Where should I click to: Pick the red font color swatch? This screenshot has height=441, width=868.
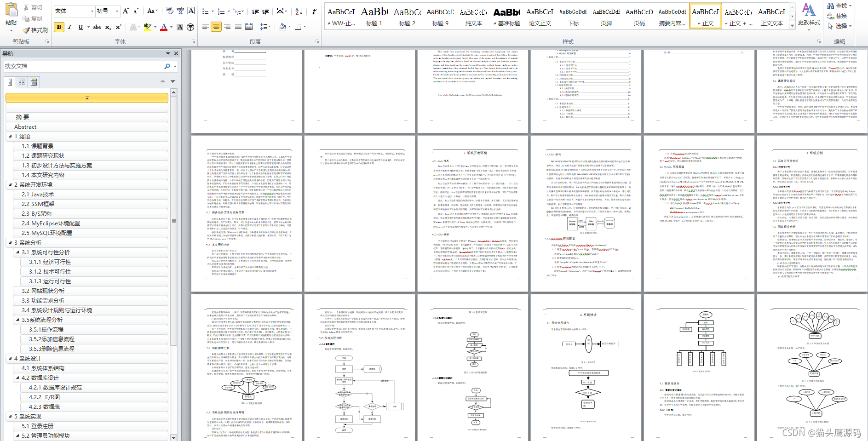click(x=164, y=27)
